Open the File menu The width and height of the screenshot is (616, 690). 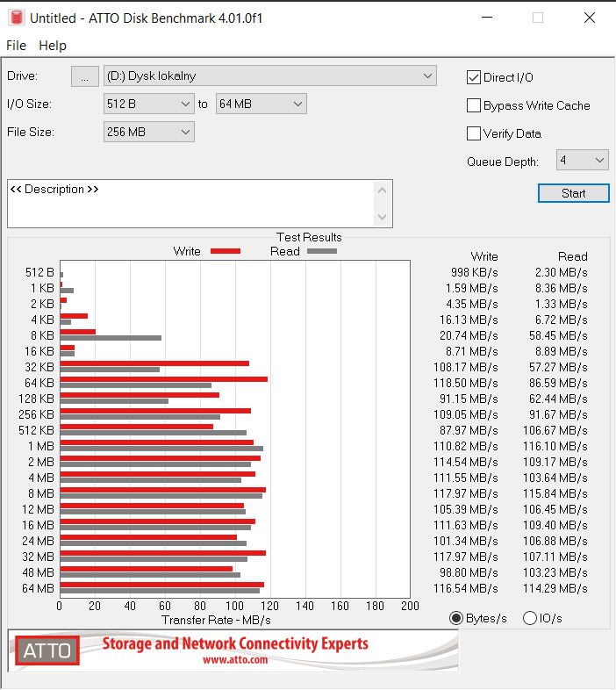[x=16, y=46]
